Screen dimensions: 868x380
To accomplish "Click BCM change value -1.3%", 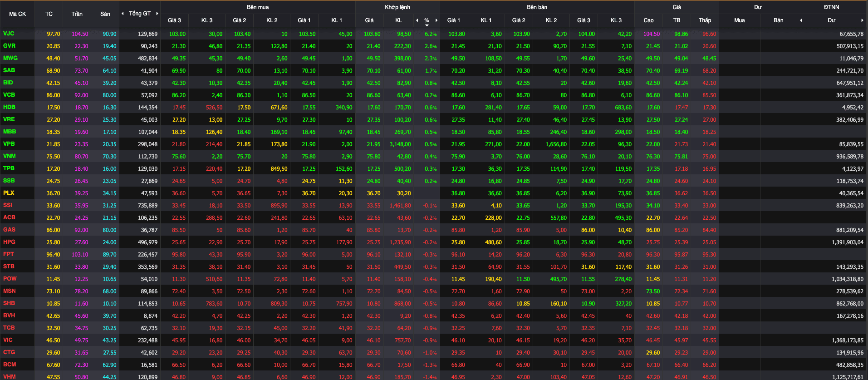I will [x=430, y=365].
